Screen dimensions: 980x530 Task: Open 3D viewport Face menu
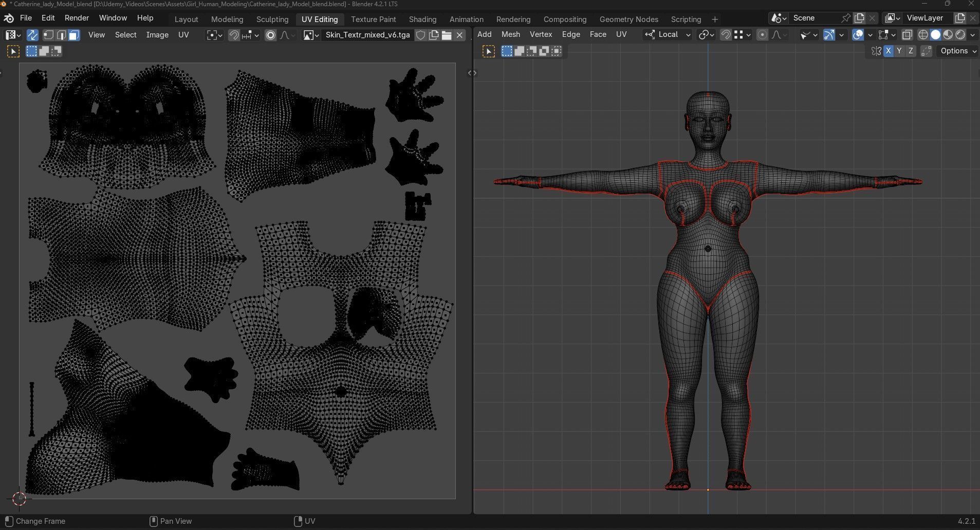(x=598, y=34)
